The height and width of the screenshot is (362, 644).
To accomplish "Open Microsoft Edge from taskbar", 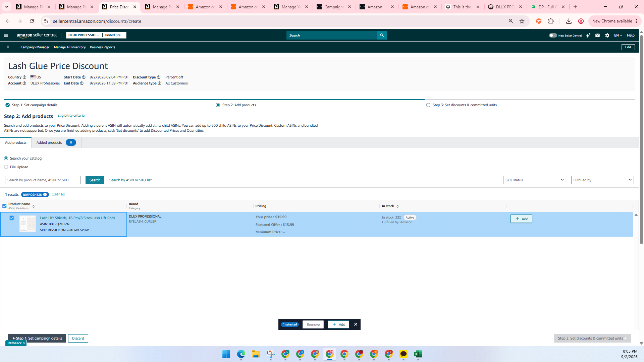I will [x=241, y=354].
